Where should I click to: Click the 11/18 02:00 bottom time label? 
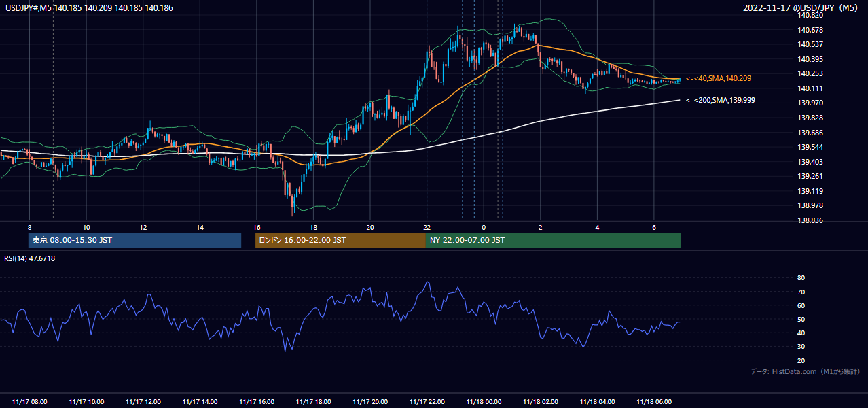[x=541, y=402]
